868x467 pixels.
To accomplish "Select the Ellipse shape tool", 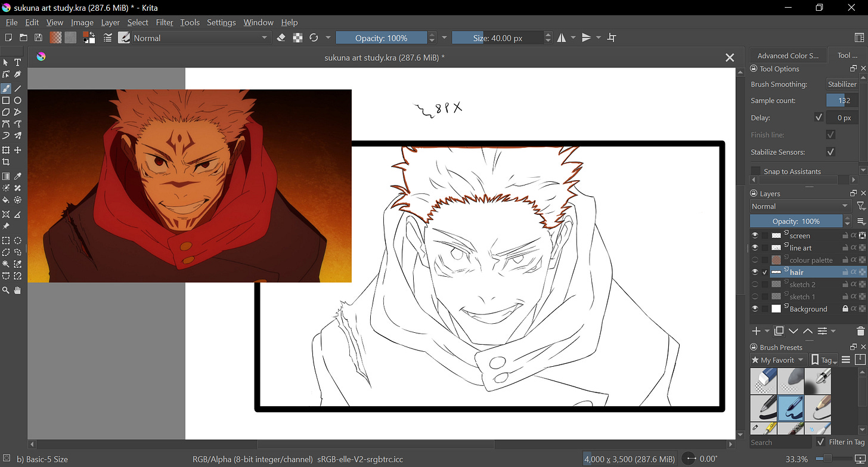I will (18, 100).
